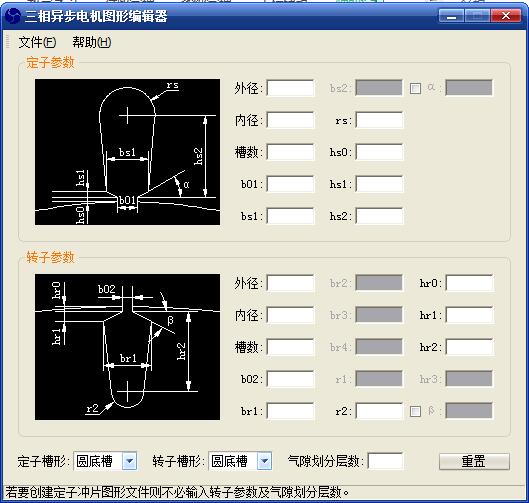The height and width of the screenshot is (503, 529).
Task: Click the disabled r1 field
Action: (x=379, y=379)
